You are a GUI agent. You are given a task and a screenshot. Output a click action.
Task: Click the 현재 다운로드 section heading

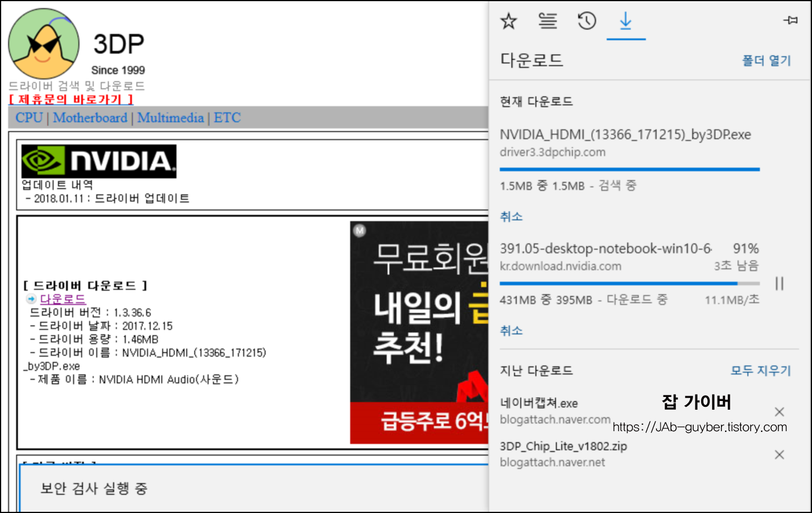(536, 102)
